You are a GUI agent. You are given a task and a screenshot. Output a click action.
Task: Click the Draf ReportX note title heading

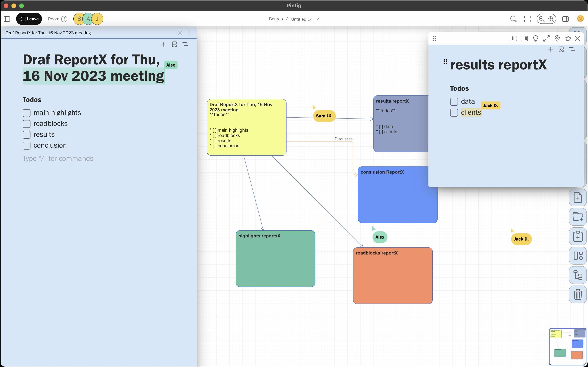[94, 68]
